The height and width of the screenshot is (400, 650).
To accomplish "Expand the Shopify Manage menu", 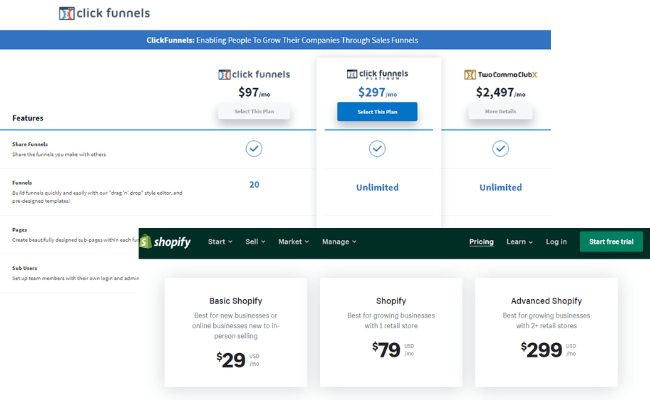I will 339,242.
